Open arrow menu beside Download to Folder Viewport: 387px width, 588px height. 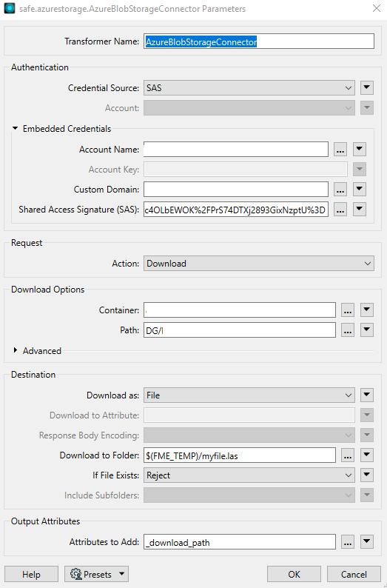click(367, 455)
